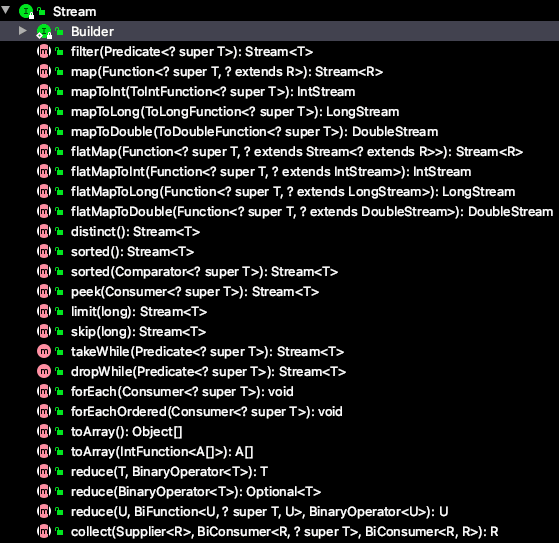Collapse the Stream interface node
The height and width of the screenshot is (543, 559).
point(5,10)
